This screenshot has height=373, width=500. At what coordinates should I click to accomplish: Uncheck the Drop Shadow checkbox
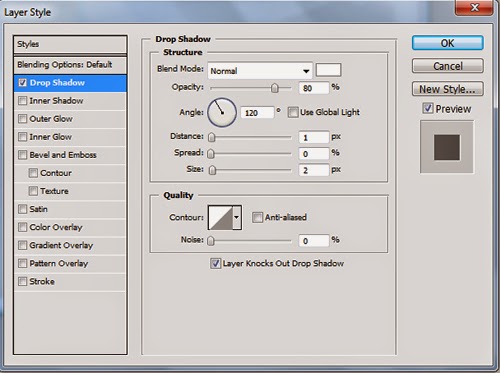[x=22, y=83]
